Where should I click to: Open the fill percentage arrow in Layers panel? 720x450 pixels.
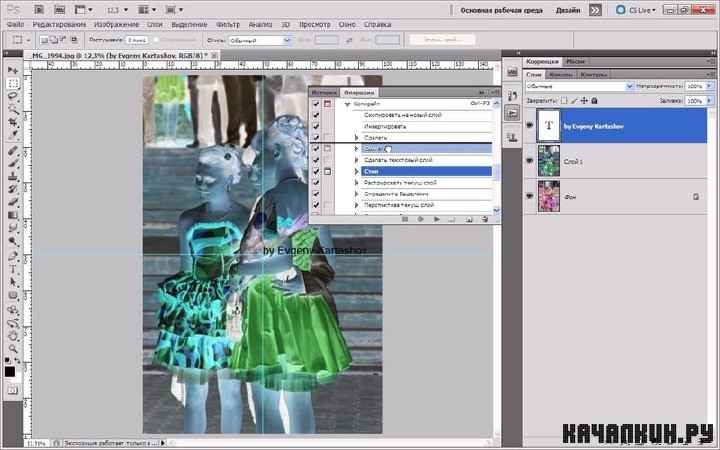click(709, 100)
